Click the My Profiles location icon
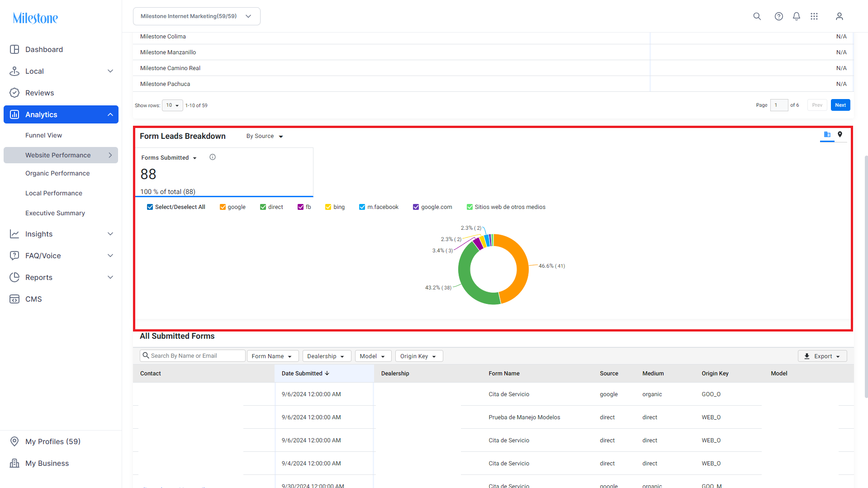This screenshot has width=868, height=488. pyautogui.click(x=14, y=441)
